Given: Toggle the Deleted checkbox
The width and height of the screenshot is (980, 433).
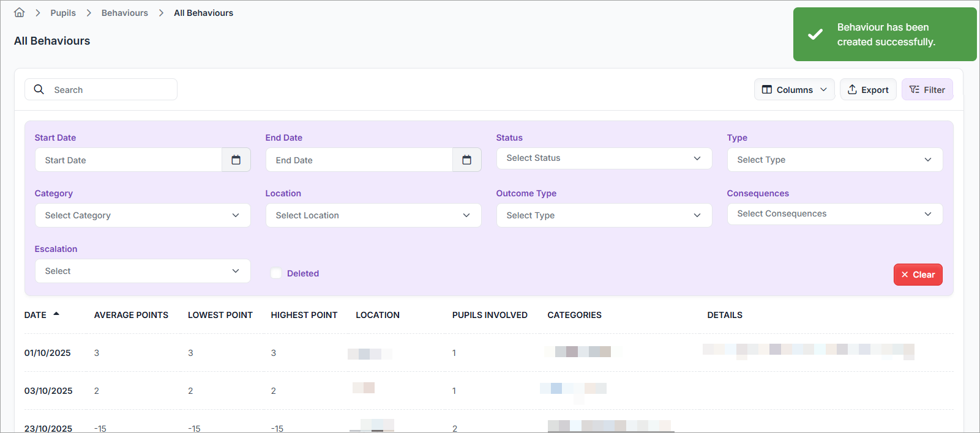Looking at the screenshot, I should [x=276, y=273].
